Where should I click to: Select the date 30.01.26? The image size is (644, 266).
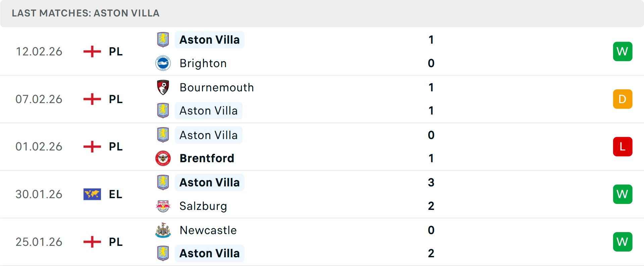39,194
